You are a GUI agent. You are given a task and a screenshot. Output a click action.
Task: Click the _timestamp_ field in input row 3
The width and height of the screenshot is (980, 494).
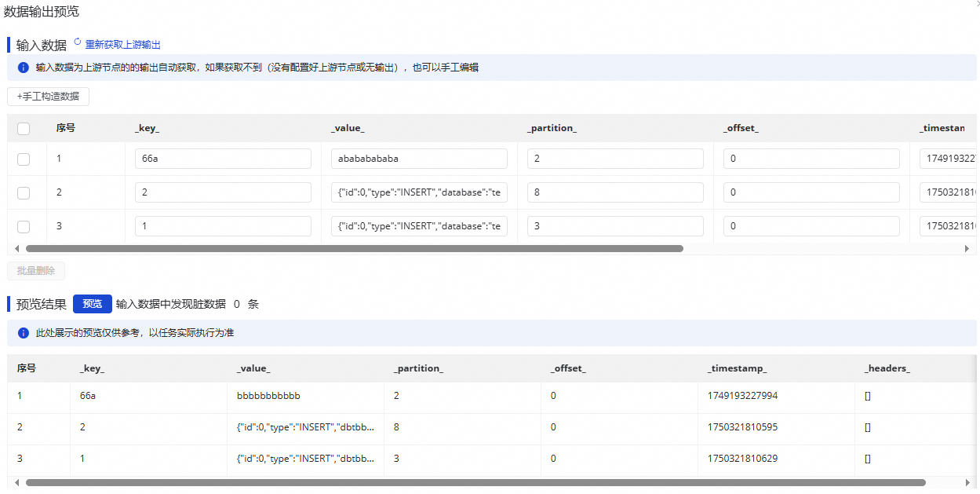tap(948, 226)
